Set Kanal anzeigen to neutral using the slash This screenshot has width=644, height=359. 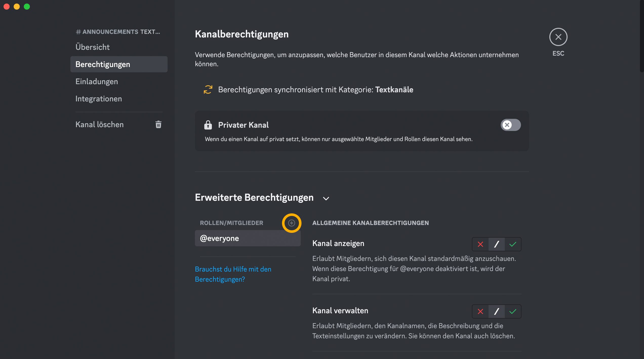click(x=497, y=244)
